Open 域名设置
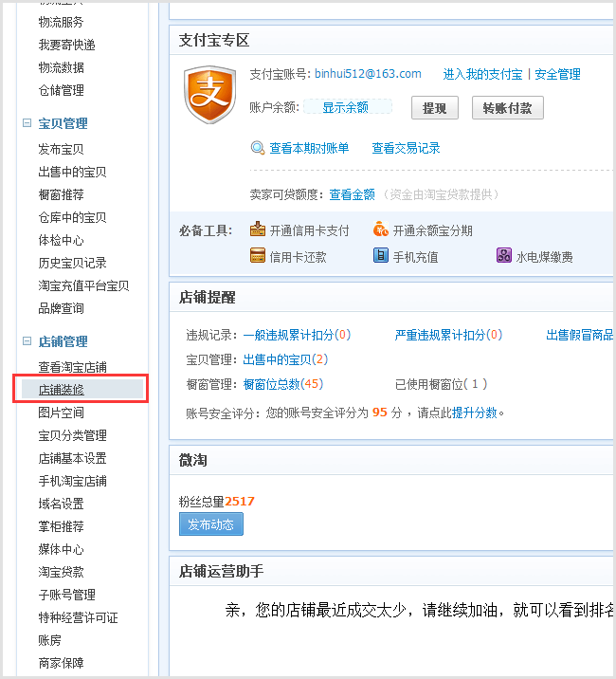616x679 pixels. [x=61, y=504]
